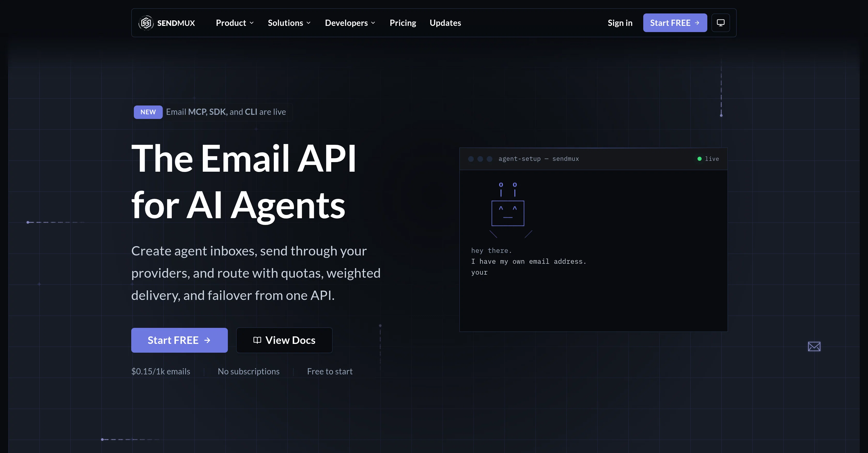Image resolution: width=868 pixels, height=453 pixels.
Task: Click the SendMux logo icon
Action: [146, 23]
